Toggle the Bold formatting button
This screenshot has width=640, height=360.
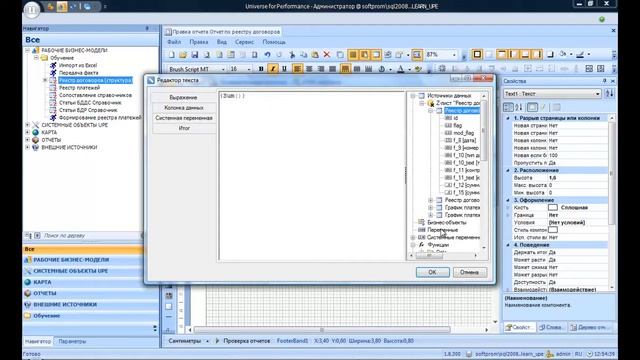coord(261,69)
